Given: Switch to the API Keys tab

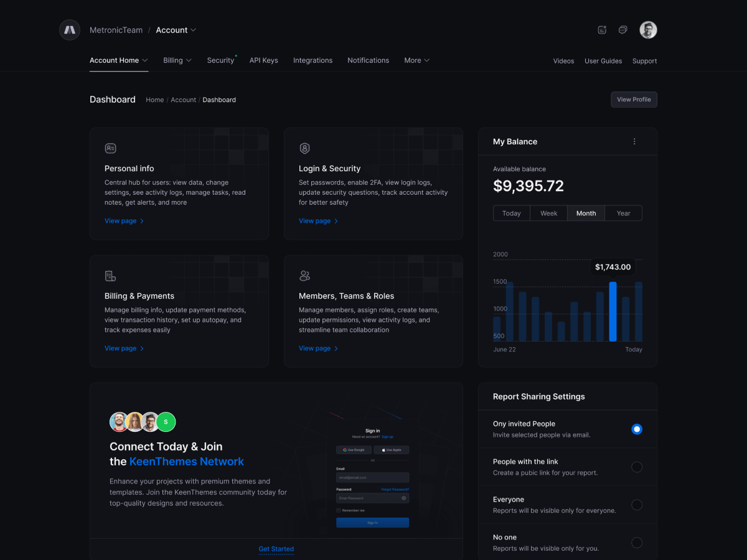Looking at the screenshot, I should pos(263,60).
